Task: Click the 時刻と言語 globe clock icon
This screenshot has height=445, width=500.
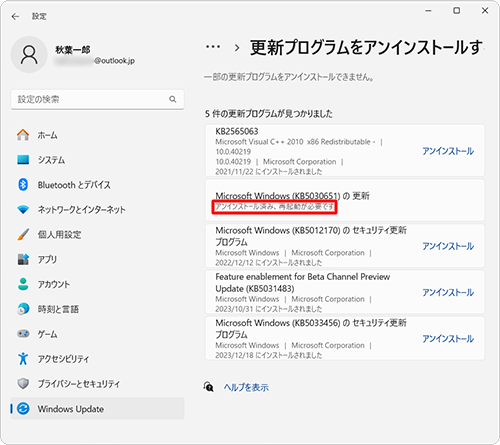Action: [x=23, y=309]
